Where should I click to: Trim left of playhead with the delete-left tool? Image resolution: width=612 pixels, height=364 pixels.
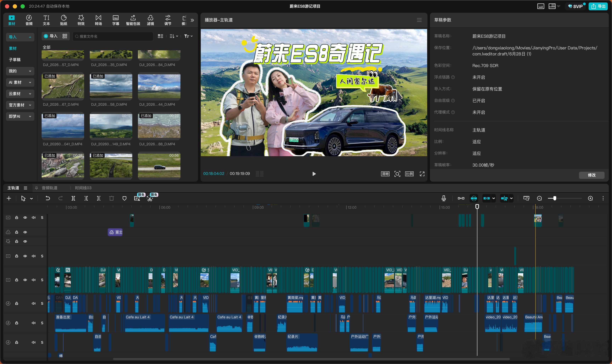point(86,198)
